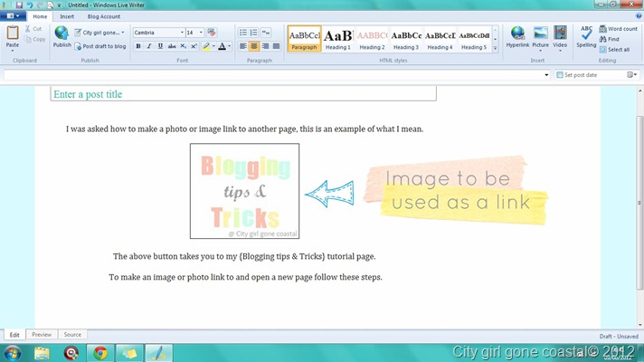Click the vertical scrollbar thumb
Image resolution: width=644 pixels, height=362 pixels.
click(639, 203)
